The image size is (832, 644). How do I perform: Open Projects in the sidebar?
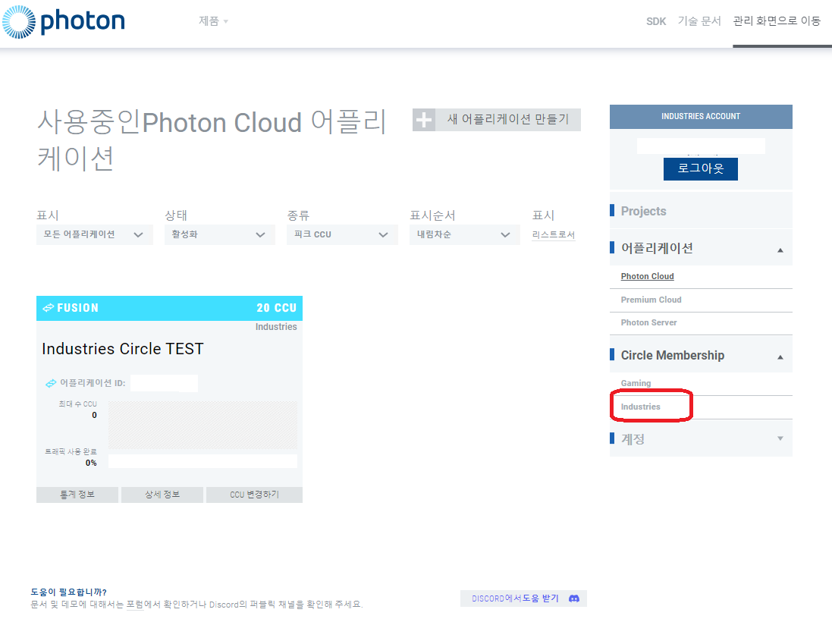[x=643, y=211]
